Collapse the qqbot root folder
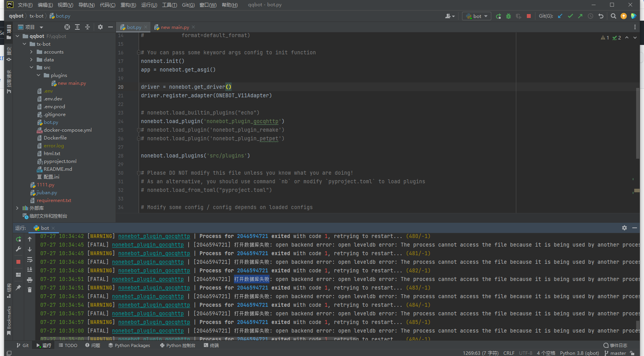644x356 pixels. click(x=17, y=36)
